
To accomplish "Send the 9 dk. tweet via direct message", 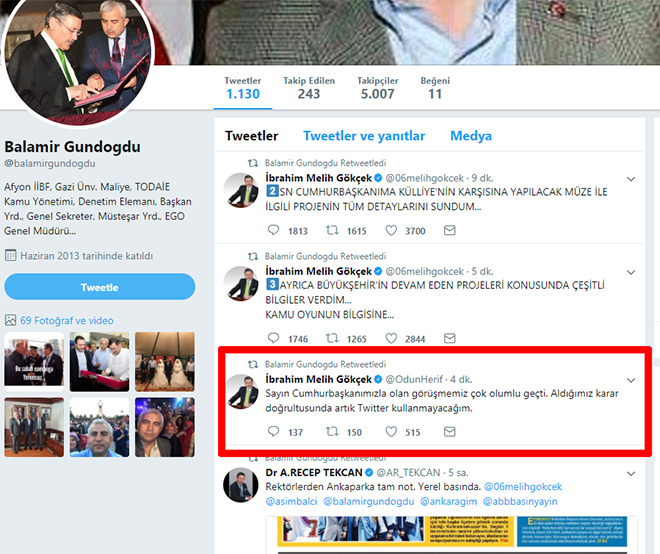I will click(450, 230).
